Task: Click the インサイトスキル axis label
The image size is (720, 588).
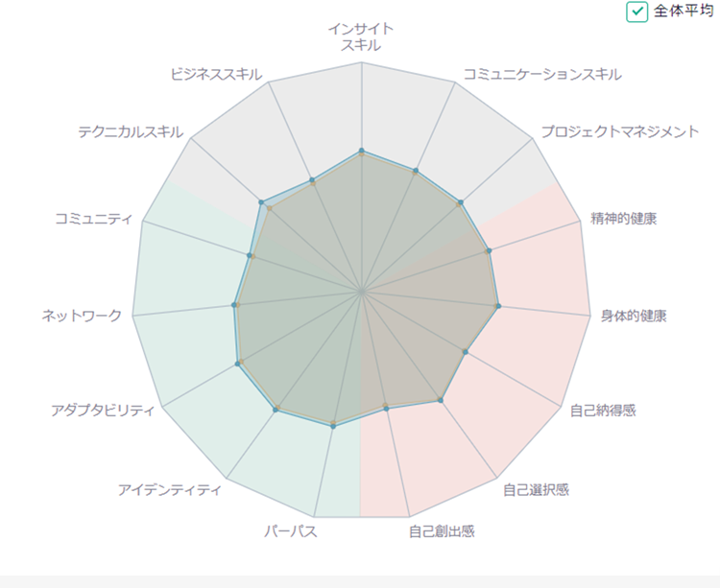Action: [x=361, y=37]
